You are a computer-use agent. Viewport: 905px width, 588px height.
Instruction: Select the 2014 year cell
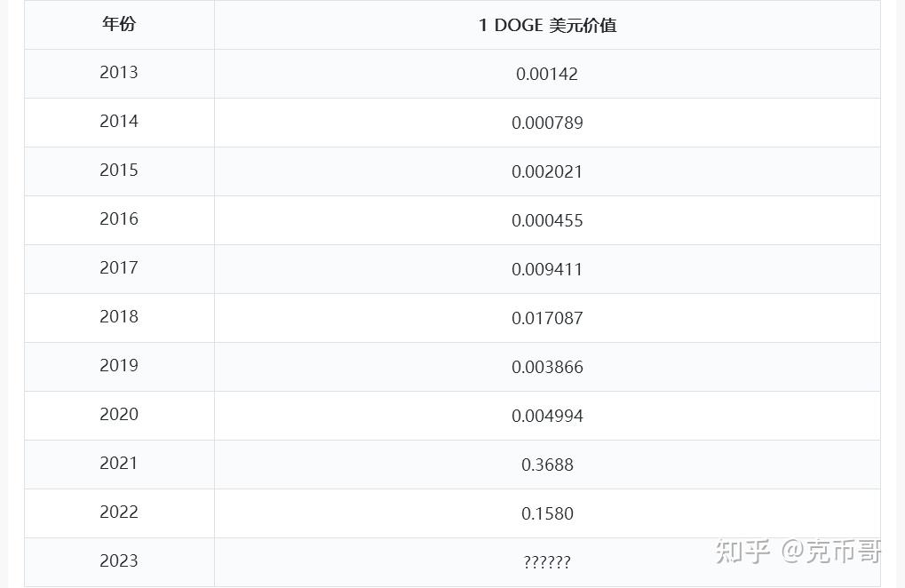tap(119, 123)
